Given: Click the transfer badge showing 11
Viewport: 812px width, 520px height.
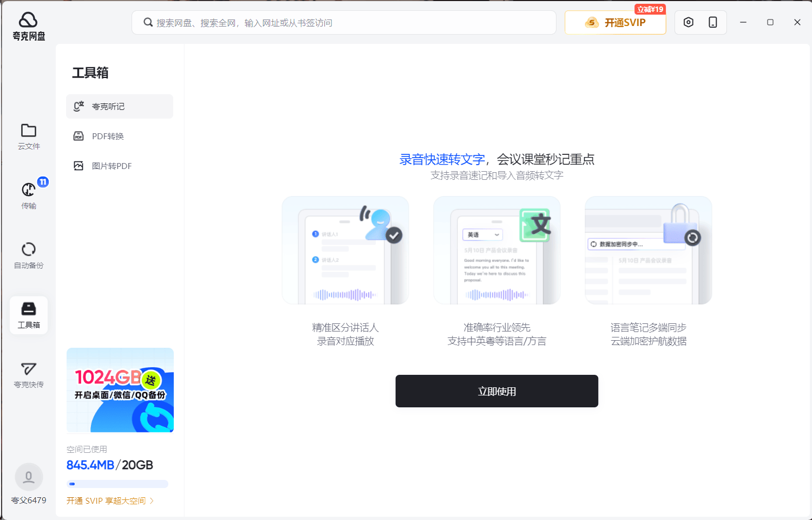Looking at the screenshot, I should pyautogui.click(x=43, y=182).
